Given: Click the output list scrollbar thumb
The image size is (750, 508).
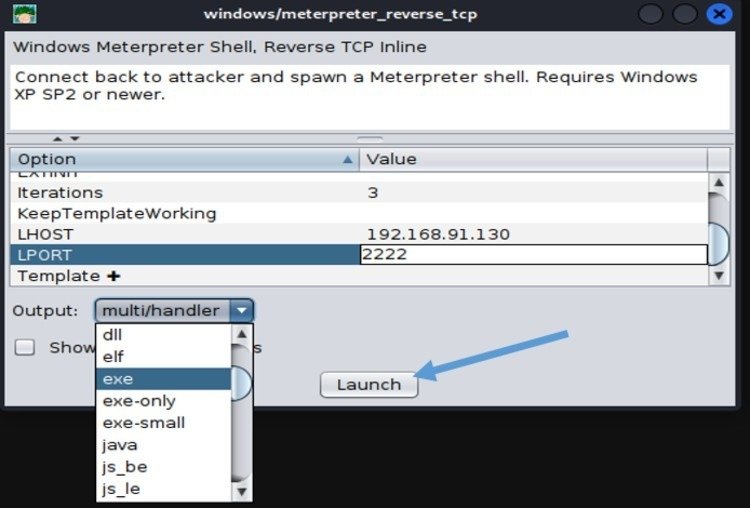Looking at the screenshot, I should pos(242,383).
